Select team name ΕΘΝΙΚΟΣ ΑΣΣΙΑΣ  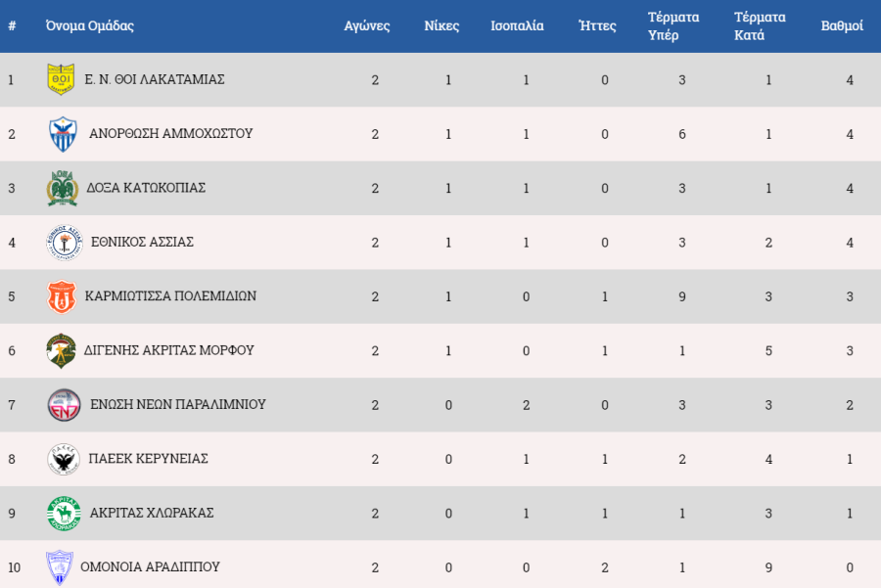(x=142, y=242)
